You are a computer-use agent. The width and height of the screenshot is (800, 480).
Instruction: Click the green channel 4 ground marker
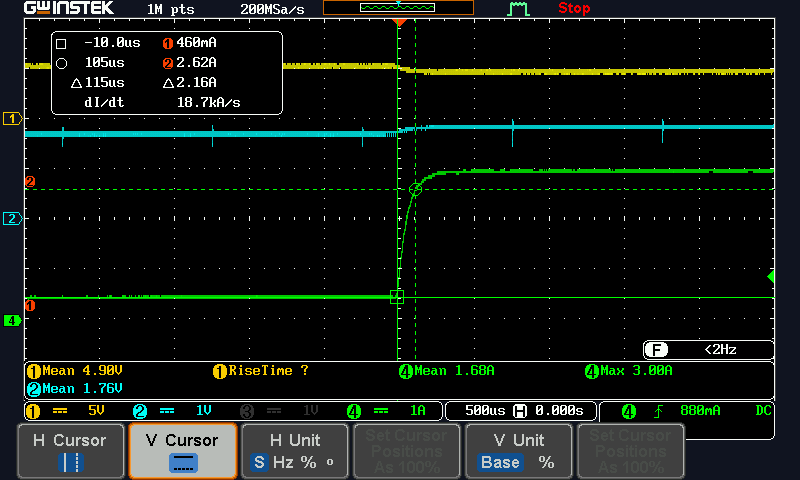(x=12, y=320)
